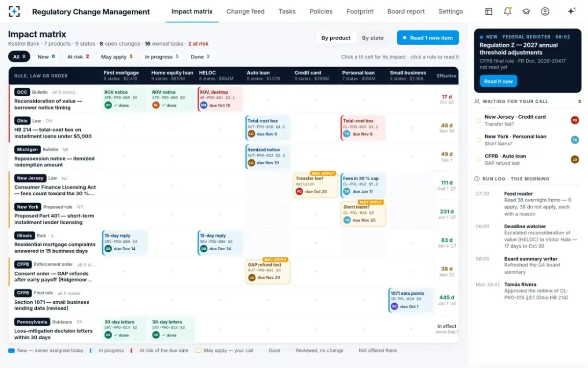This screenshot has width=588, height=368.
Task: Filter by Done 2 chip
Action: click(x=200, y=57)
